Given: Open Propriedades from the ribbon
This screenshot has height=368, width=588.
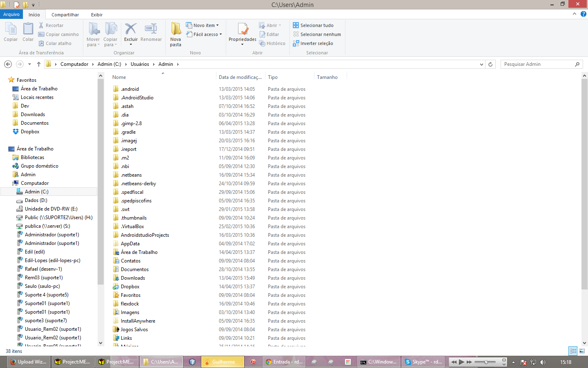Looking at the screenshot, I should click(242, 34).
